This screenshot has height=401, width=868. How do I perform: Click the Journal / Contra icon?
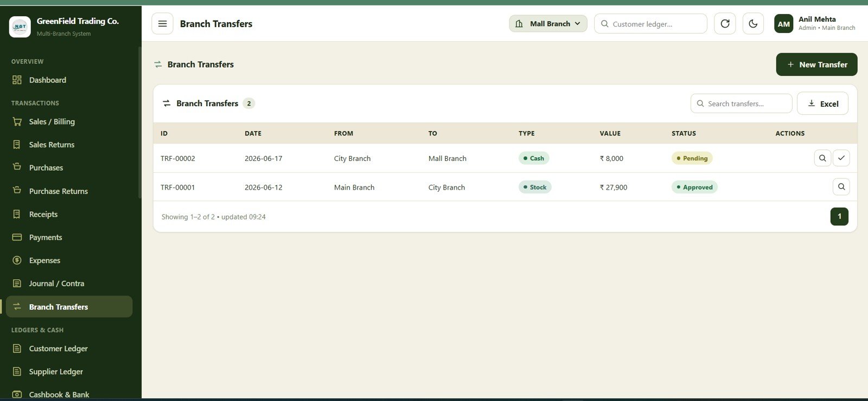tap(17, 283)
